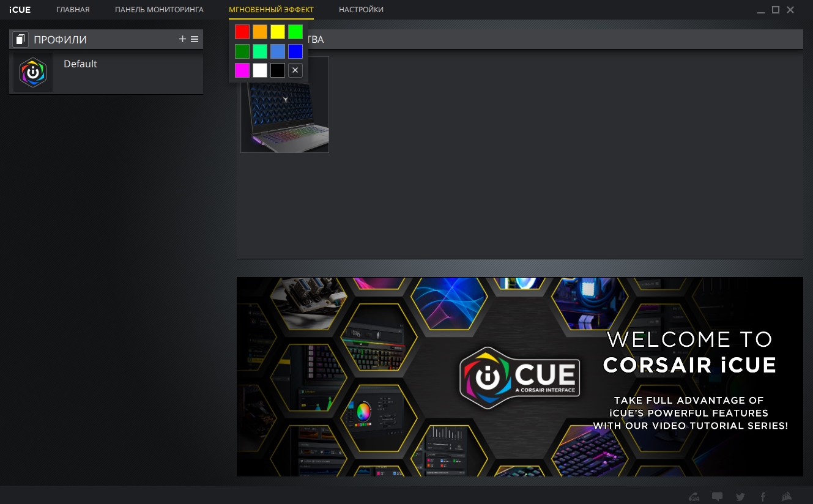Click the Профили panel header text

click(x=60, y=40)
